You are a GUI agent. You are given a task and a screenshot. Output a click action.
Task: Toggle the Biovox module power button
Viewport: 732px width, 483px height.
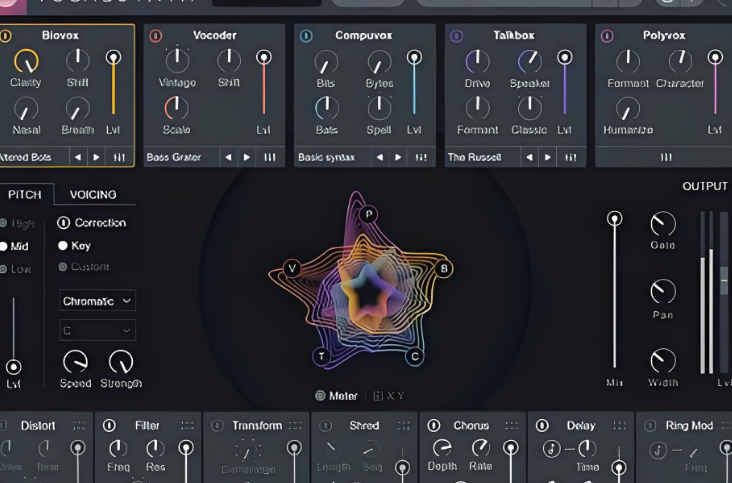6,36
